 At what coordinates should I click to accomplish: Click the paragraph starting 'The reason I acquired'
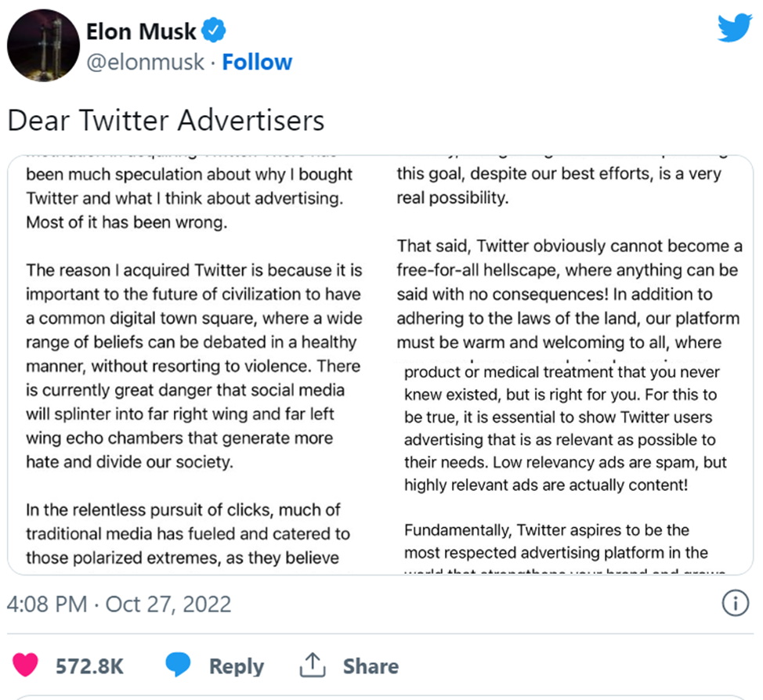tap(194, 366)
